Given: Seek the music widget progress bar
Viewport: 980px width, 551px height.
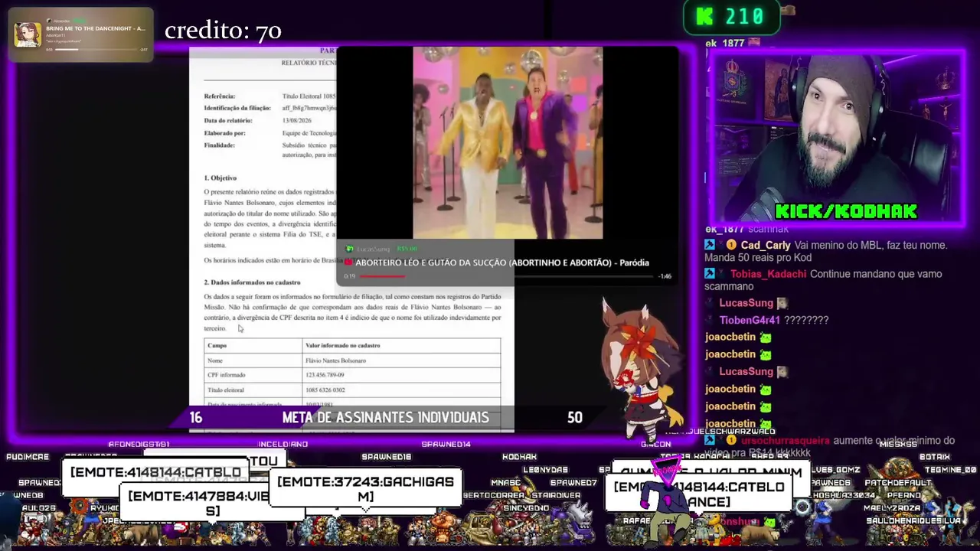Looking at the screenshot, I should (96, 50).
